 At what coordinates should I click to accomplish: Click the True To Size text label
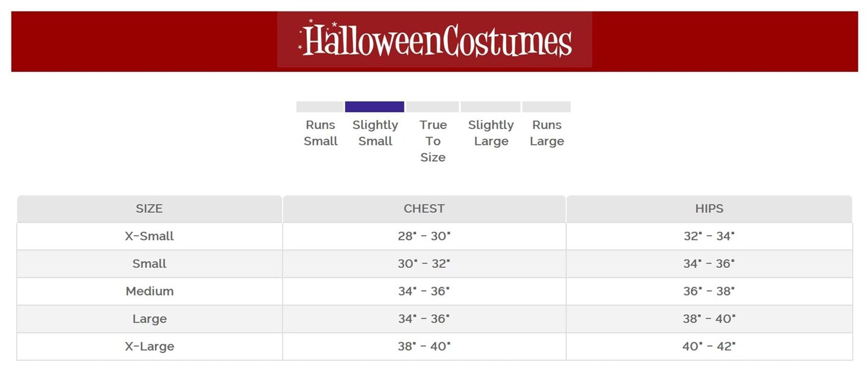click(433, 141)
